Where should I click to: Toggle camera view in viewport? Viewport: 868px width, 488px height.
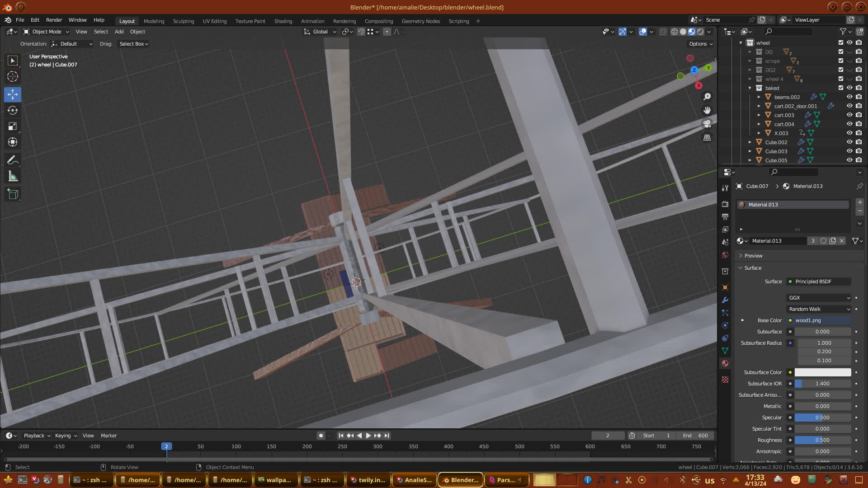pos(707,124)
